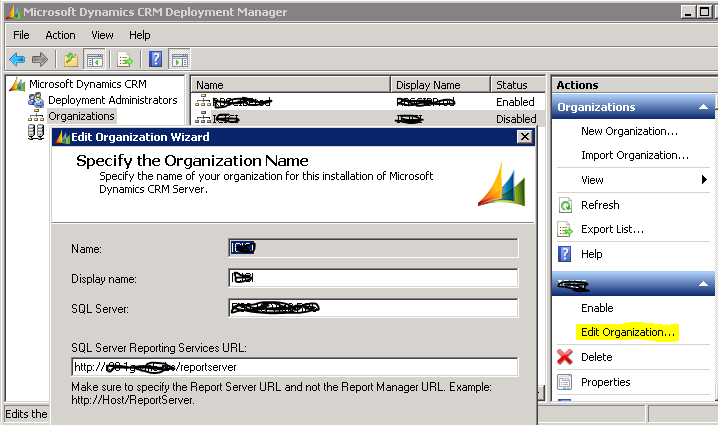Image resolution: width=718 pixels, height=425 pixels.
Task: Toggle the Show/Hide Console Tree icon
Action: pyautogui.click(x=95, y=59)
